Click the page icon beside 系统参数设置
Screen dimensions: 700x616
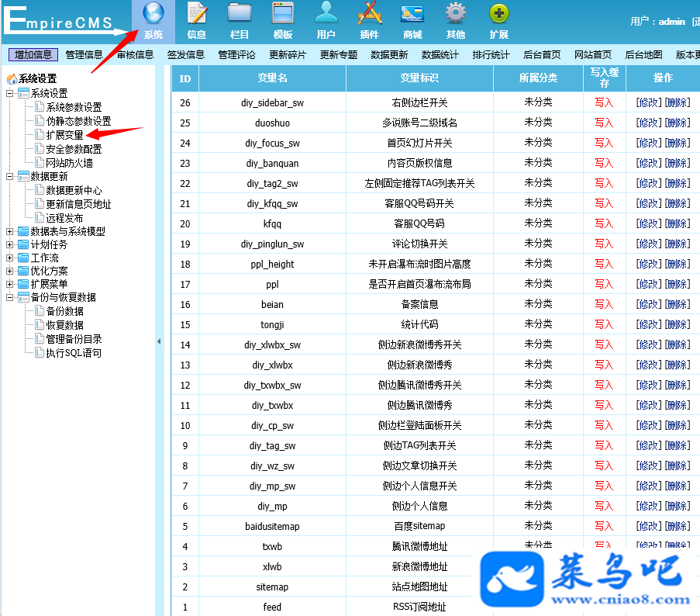pos(40,107)
